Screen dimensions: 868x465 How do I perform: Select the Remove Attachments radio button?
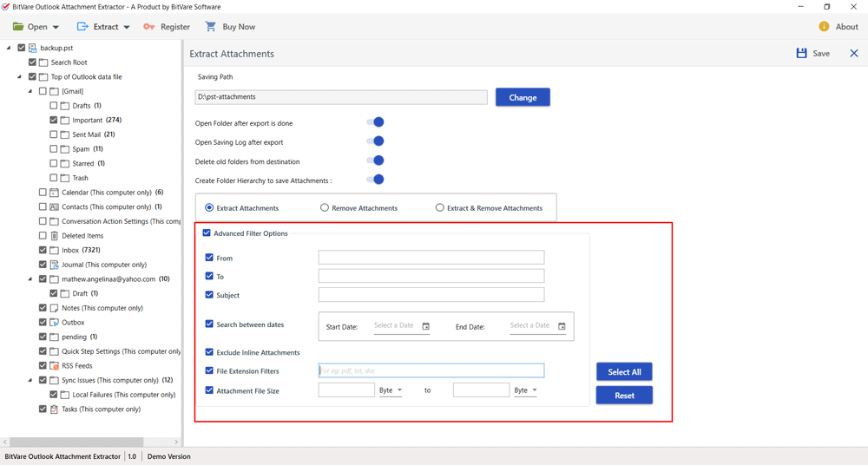tap(325, 208)
